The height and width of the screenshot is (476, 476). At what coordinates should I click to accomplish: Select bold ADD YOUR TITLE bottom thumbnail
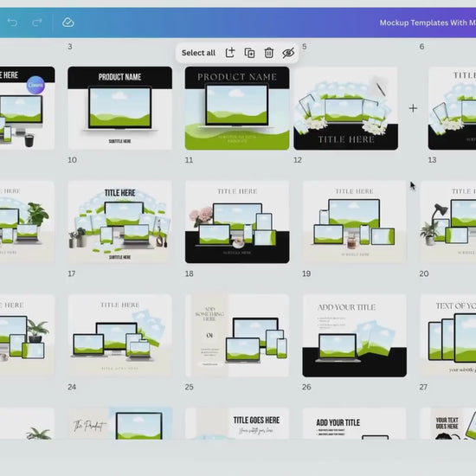(x=354, y=423)
